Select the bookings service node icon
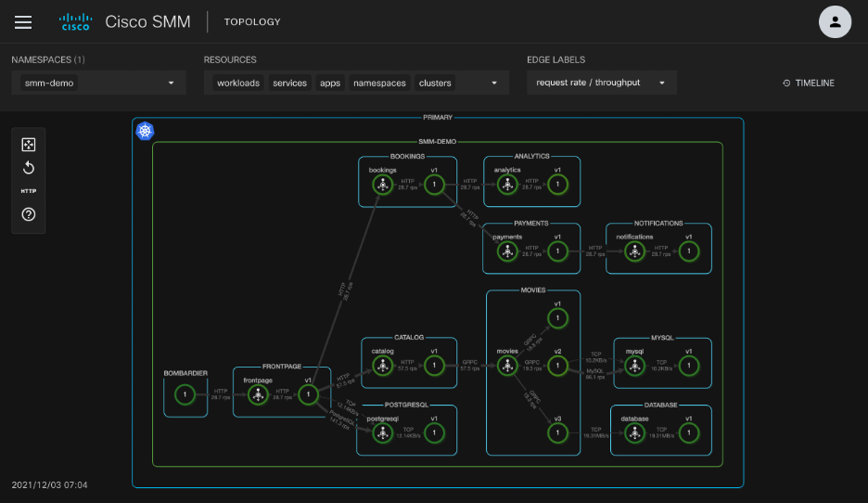The width and height of the screenshot is (868, 503). (382, 186)
